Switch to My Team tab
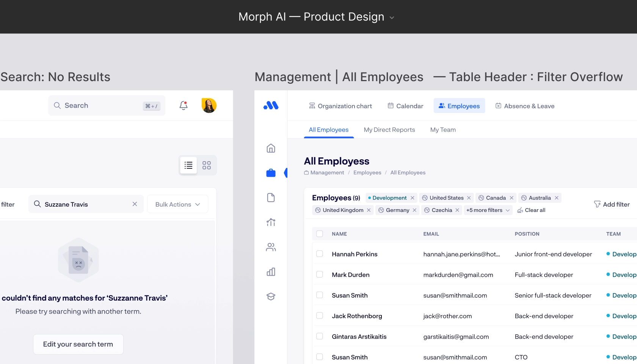Viewport: 637px width, 364px height. pos(443,130)
